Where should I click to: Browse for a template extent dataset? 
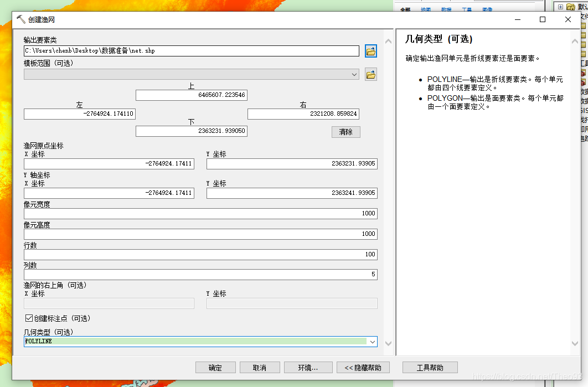point(370,74)
